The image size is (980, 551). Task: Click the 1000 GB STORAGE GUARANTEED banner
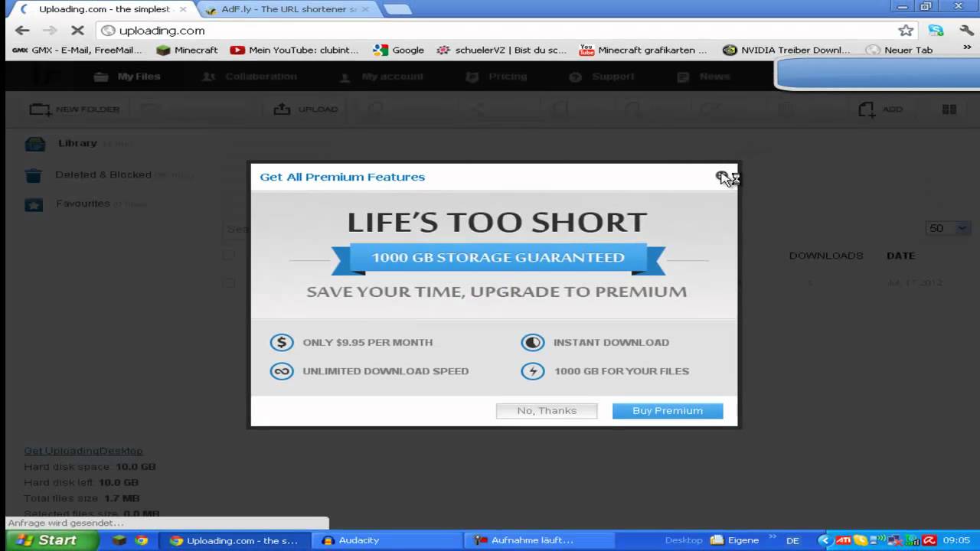[498, 258]
